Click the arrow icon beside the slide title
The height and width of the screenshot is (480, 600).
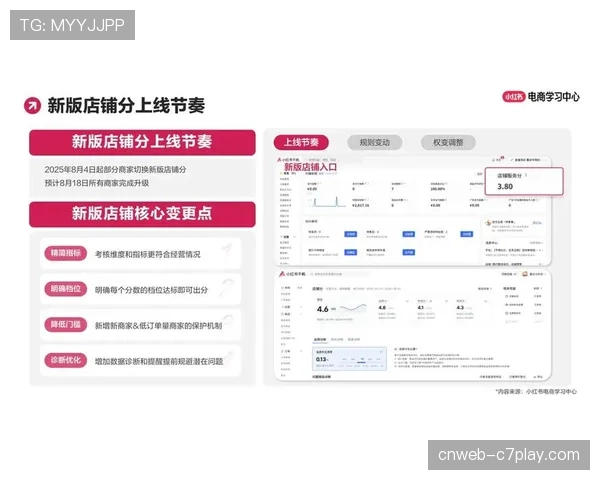[x=34, y=106]
